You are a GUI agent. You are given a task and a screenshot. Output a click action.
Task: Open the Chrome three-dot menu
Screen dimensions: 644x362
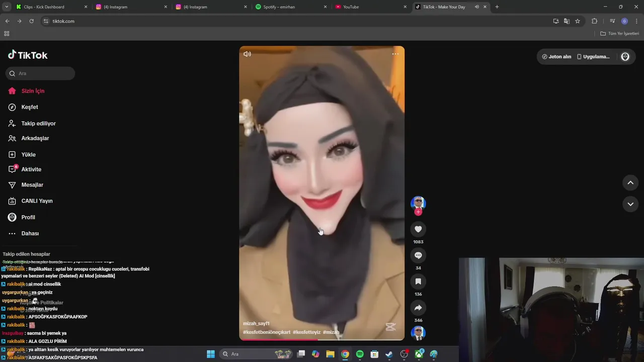coord(637,21)
